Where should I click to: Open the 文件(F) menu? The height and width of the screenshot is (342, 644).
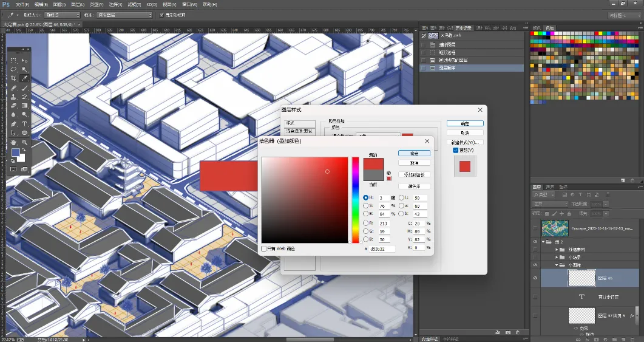point(22,4)
